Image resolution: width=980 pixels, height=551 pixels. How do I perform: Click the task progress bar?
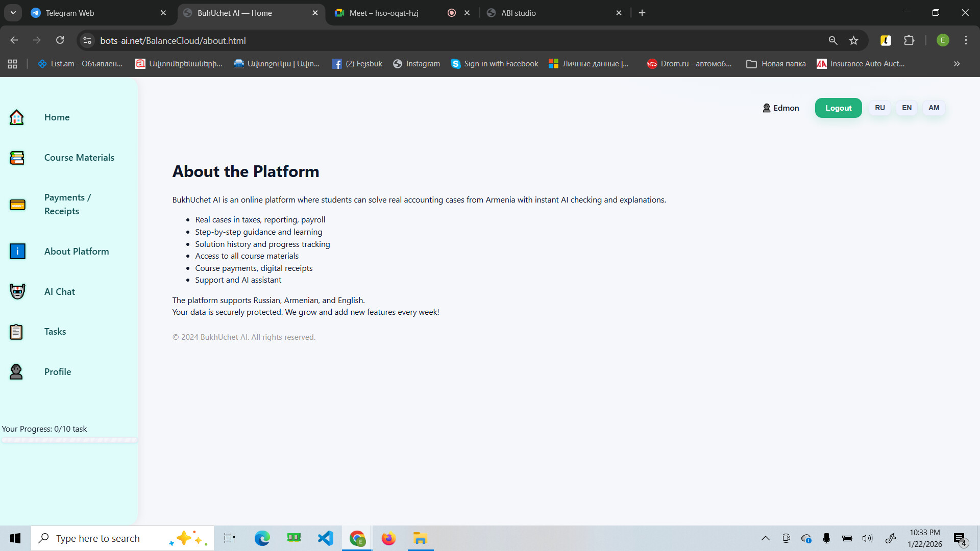click(69, 440)
